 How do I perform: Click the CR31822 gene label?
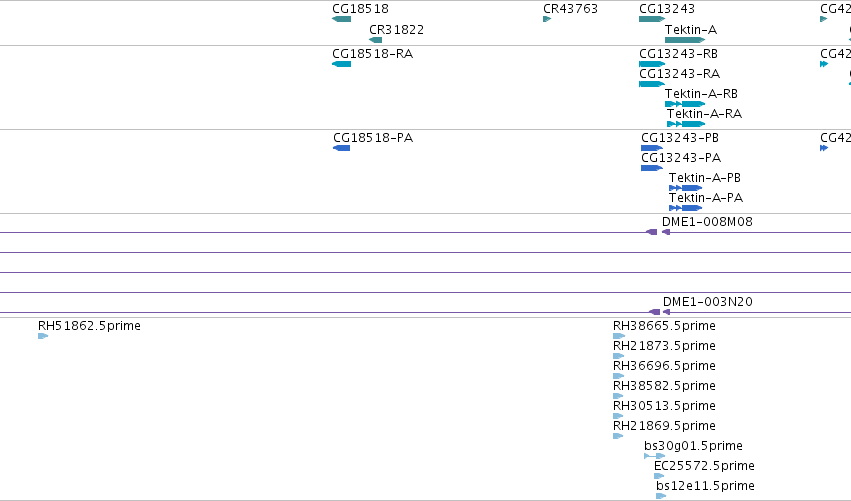[x=397, y=29]
